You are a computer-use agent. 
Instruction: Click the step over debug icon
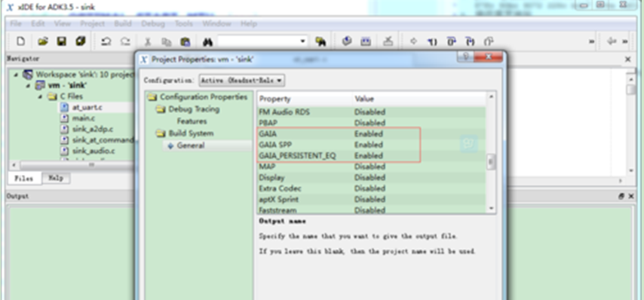coord(452,41)
